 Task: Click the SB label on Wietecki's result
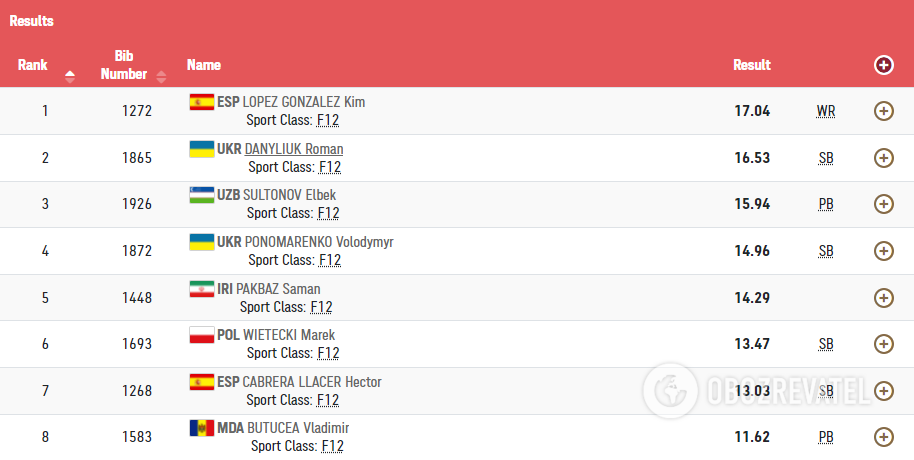click(x=826, y=344)
